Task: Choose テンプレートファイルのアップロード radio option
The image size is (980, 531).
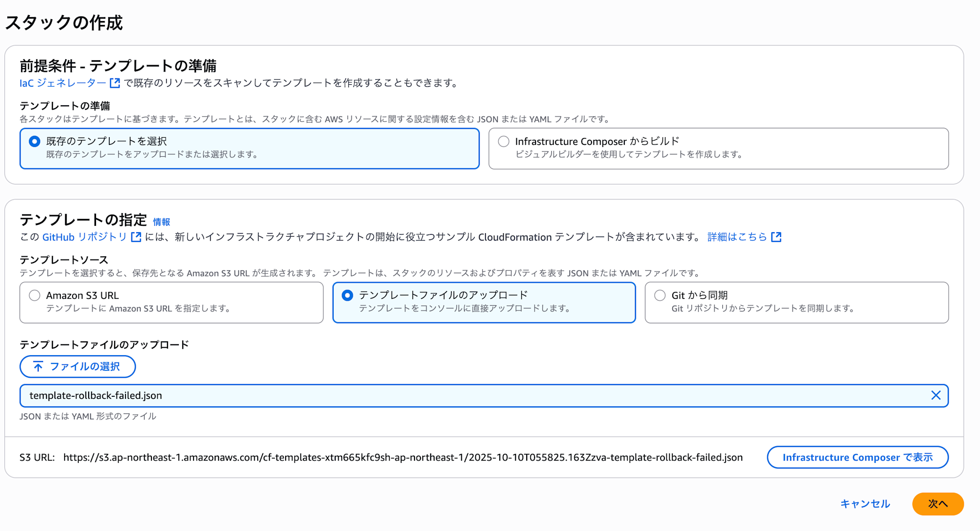Action: pos(347,295)
